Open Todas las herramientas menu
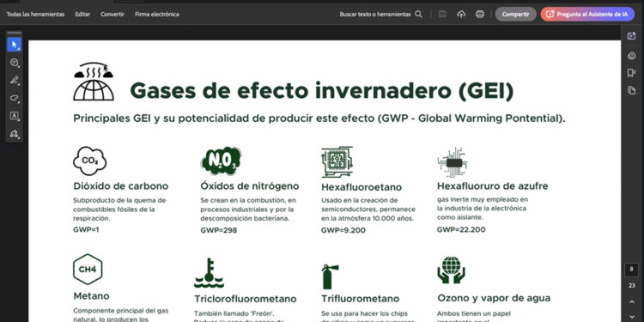The height and width of the screenshot is (322, 644). click(35, 14)
